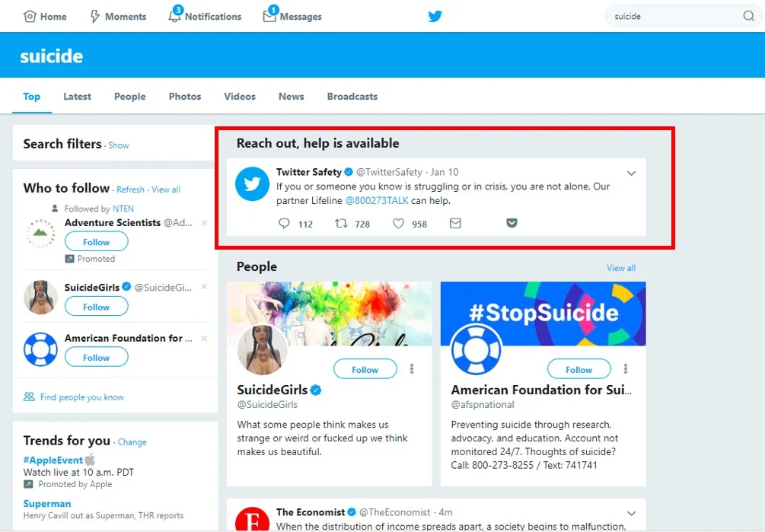Follow SuicideGirls on the People card
The width and height of the screenshot is (765, 532).
365,369
